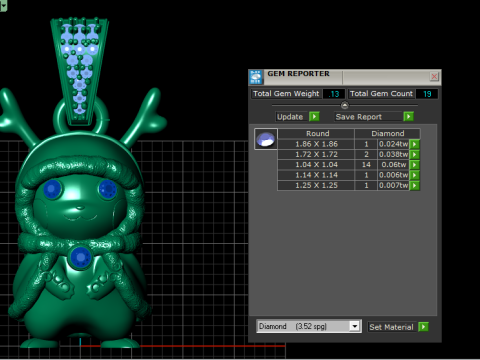Viewport: 480px width, 360px height.
Task: Click the collapse handle under totals
Action: [x=345, y=106]
